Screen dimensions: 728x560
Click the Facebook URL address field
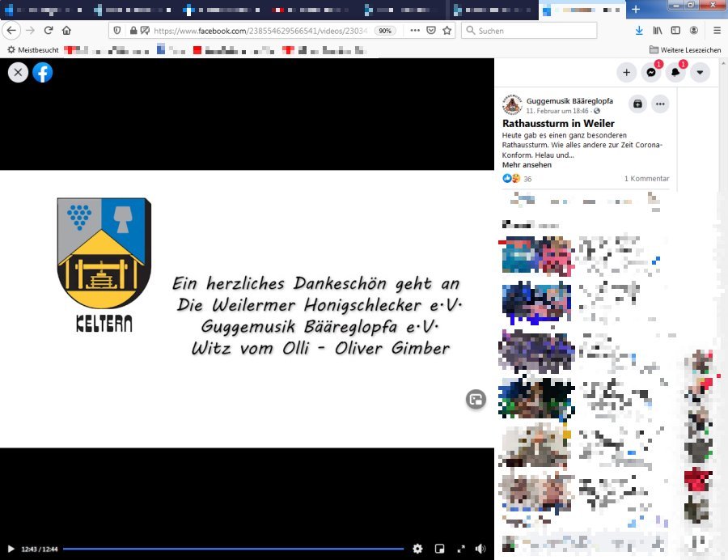pyautogui.click(x=260, y=31)
